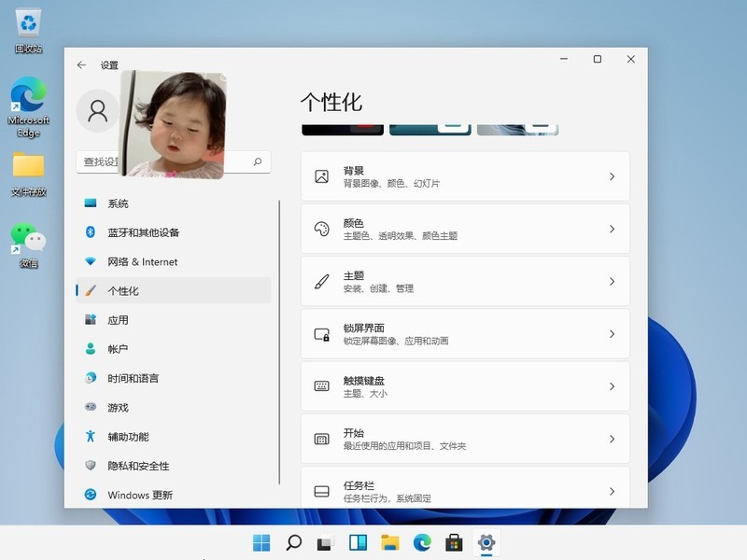Screen dimensions: 747x560
Task: Click the back arrow next to 设置
Action: 81,65
